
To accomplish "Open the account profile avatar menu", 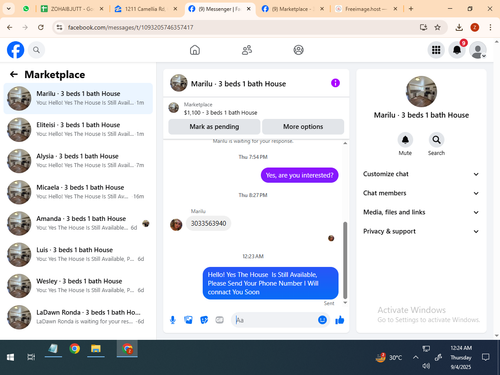I will click(478, 50).
